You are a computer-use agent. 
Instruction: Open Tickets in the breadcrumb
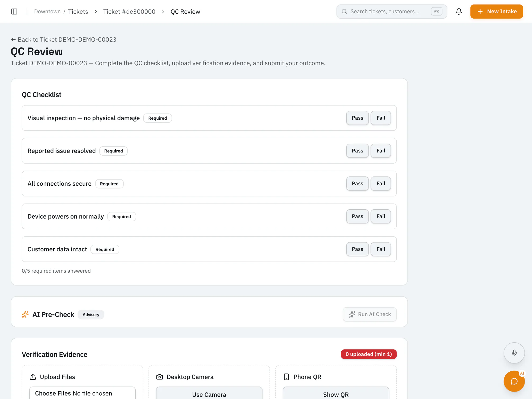pos(78,12)
